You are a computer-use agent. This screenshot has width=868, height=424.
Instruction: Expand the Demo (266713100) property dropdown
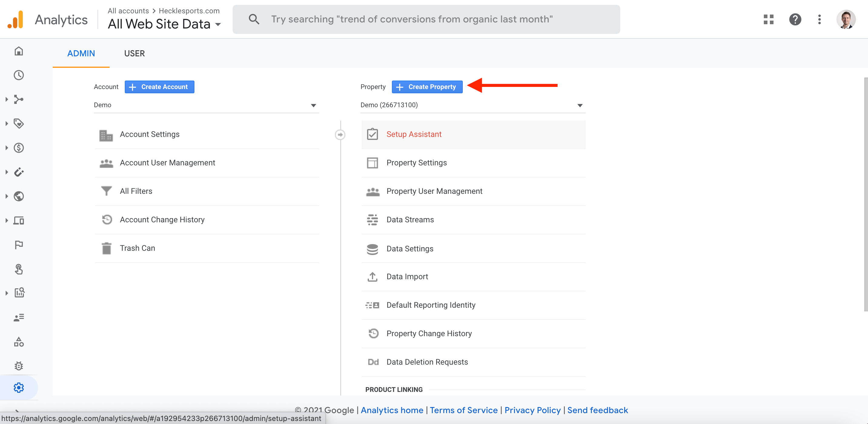point(580,105)
